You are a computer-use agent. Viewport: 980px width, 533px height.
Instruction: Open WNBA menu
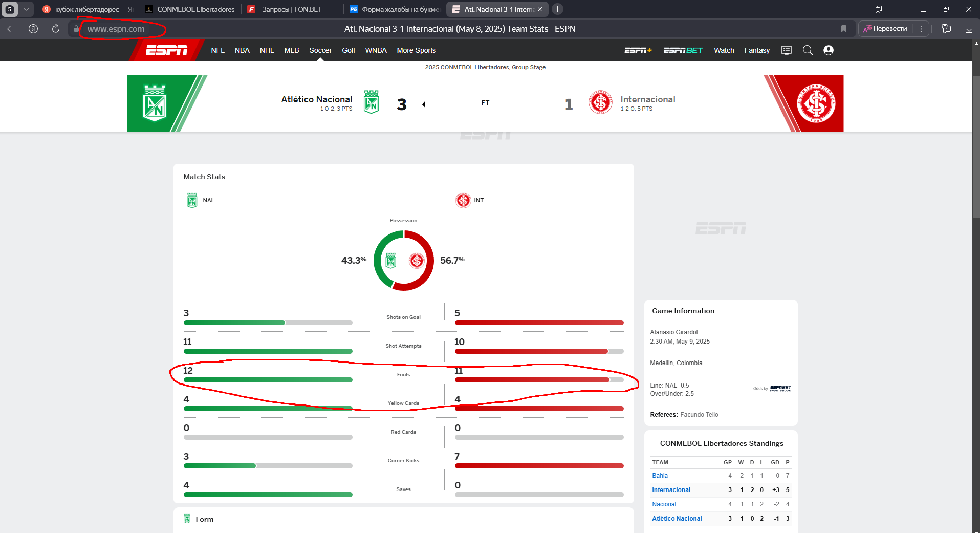376,50
